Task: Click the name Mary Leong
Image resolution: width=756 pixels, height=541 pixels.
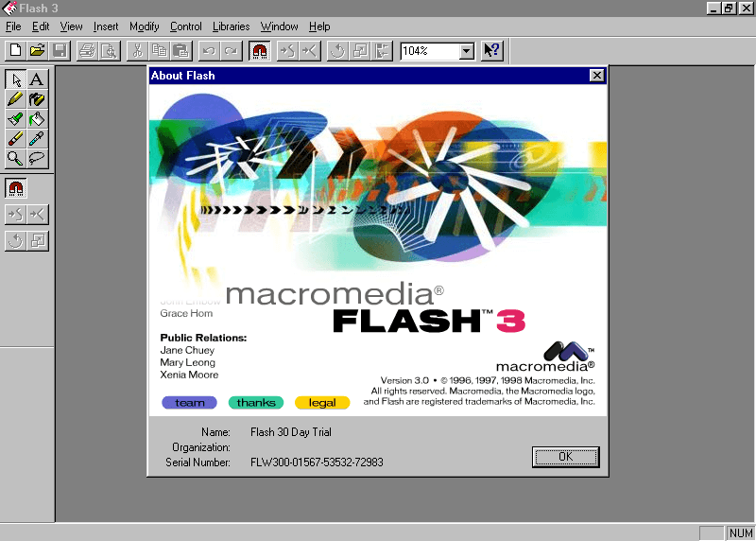Action: (187, 362)
